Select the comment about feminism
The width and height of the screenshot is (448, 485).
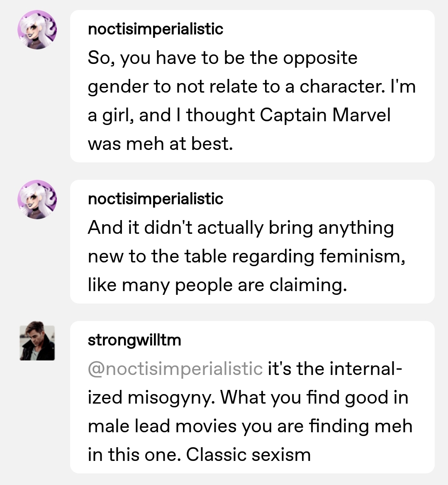click(x=252, y=242)
